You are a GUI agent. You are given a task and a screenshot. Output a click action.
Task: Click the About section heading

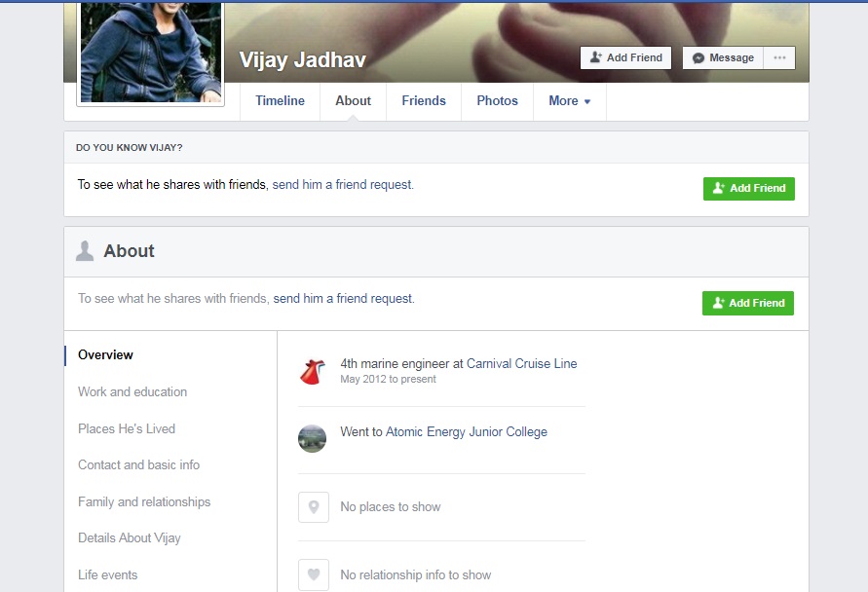click(x=129, y=250)
